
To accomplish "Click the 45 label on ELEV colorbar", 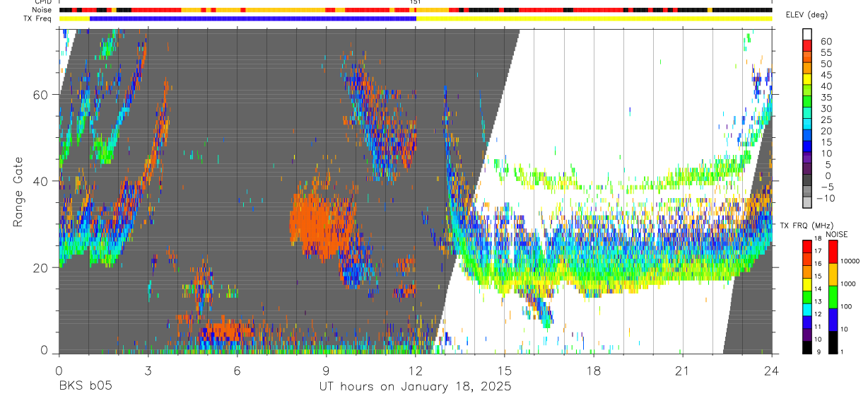I will coord(826,75).
